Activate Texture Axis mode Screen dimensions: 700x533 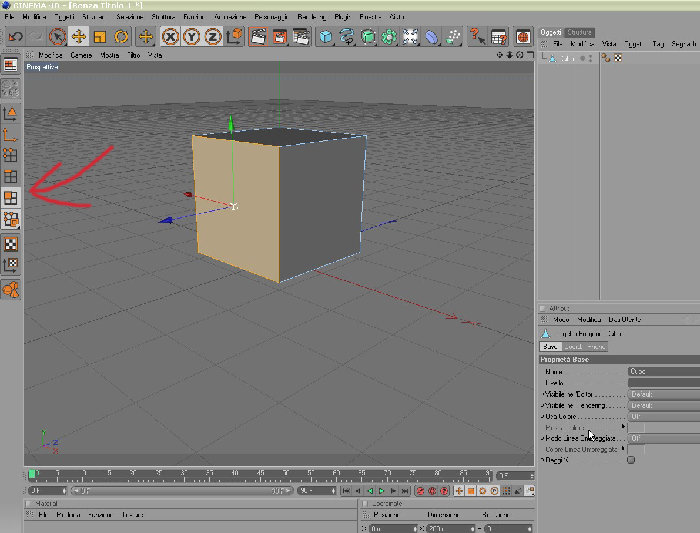[11, 265]
